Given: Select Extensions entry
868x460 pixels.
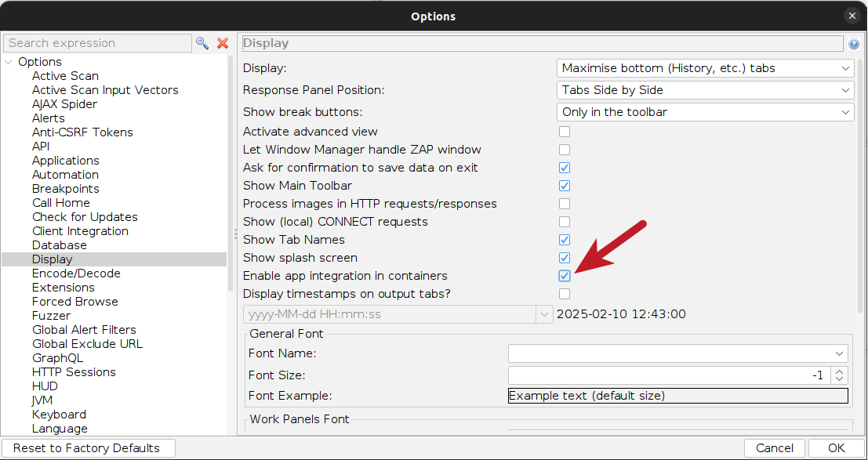Looking at the screenshot, I should [63, 288].
